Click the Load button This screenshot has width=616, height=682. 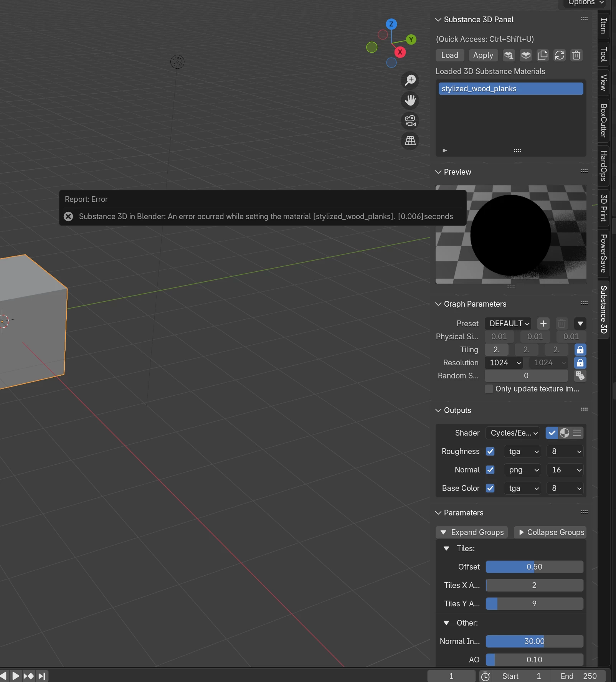tap(450, 55)
